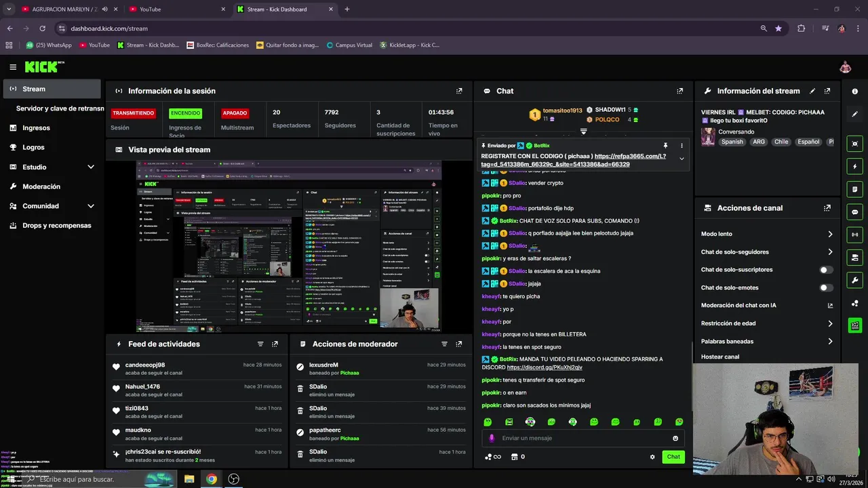Open the filter in Acciones de moderador
The image size is (868, 488).
point(444,344)
